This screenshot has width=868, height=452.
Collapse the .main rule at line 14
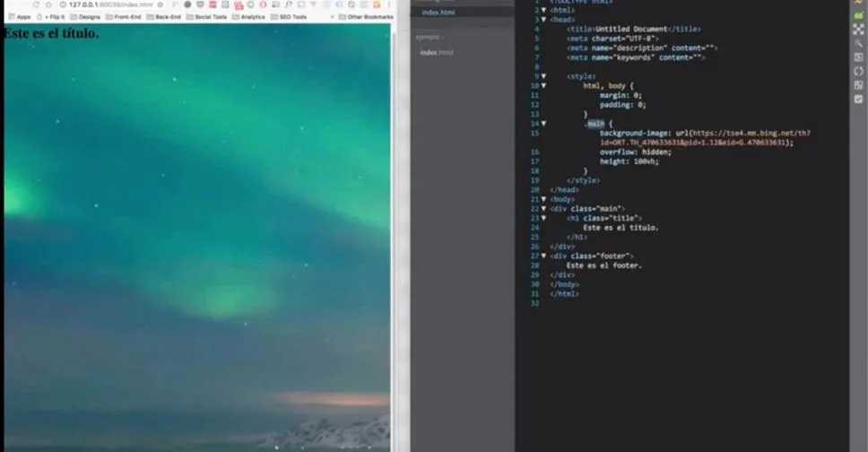pos(543,124)
